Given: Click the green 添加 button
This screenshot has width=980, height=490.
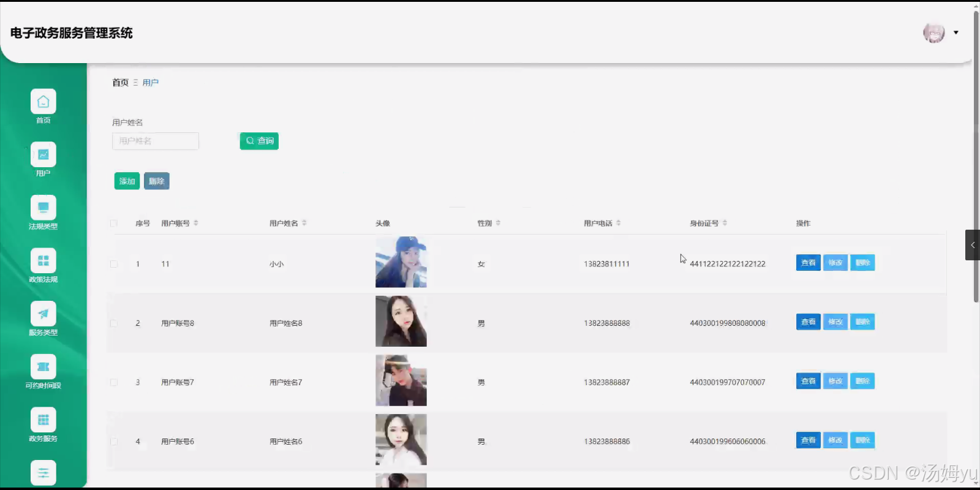Looking at the screenshot, I should pyautogui.click(x=127, y=181).
